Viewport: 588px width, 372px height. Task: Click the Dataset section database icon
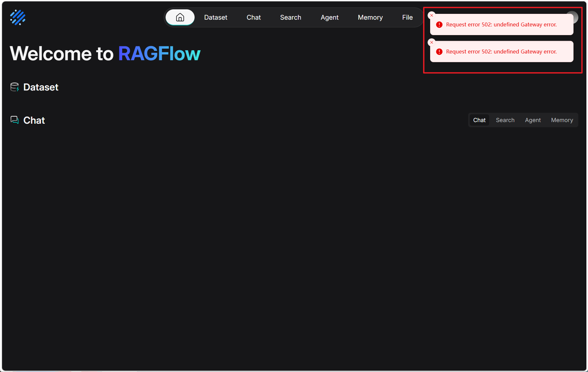(x=14, y=87)
